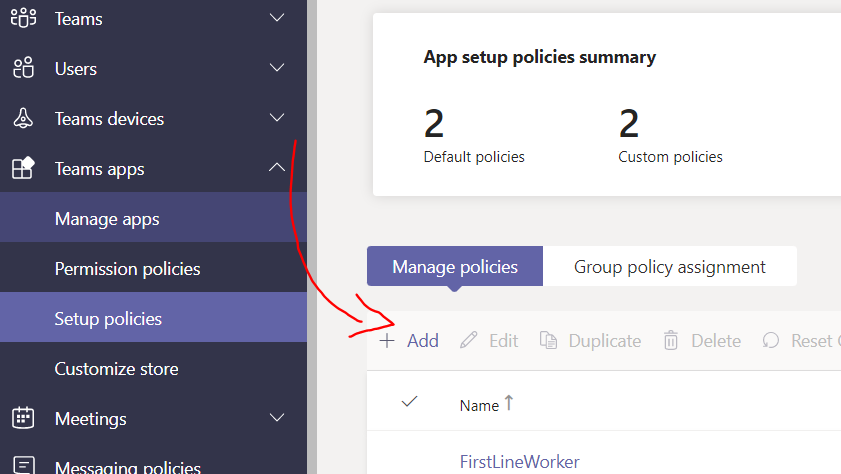Collapse the Teams apps section chevron

point(277,167)
